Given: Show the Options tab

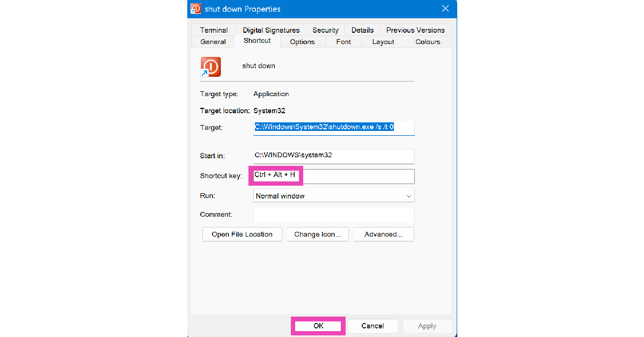Looking at the screenshot, I should tap(302, 42).
